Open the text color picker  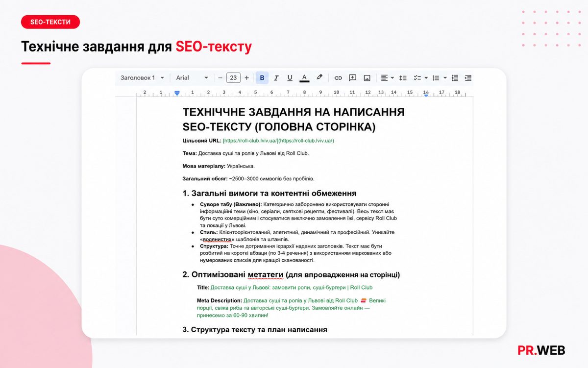coord(304,78)
